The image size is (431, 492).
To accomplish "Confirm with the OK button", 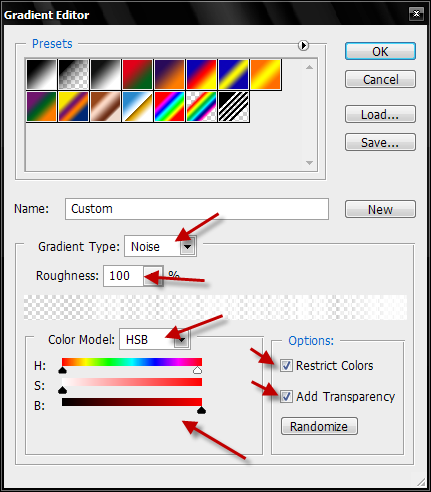I will pyautogui.click(x=380, y=51).
